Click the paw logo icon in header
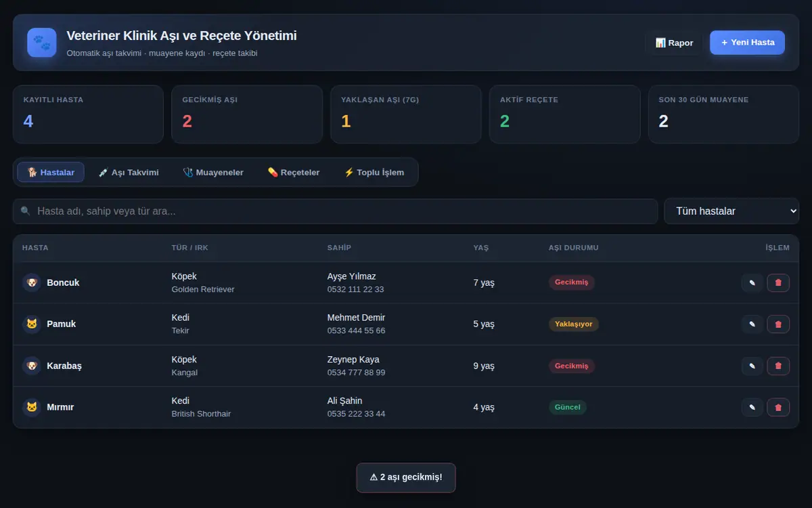Image resolution: width=812 pixels, height=508 pixels. pyautogui.click(x=42, y=43)
